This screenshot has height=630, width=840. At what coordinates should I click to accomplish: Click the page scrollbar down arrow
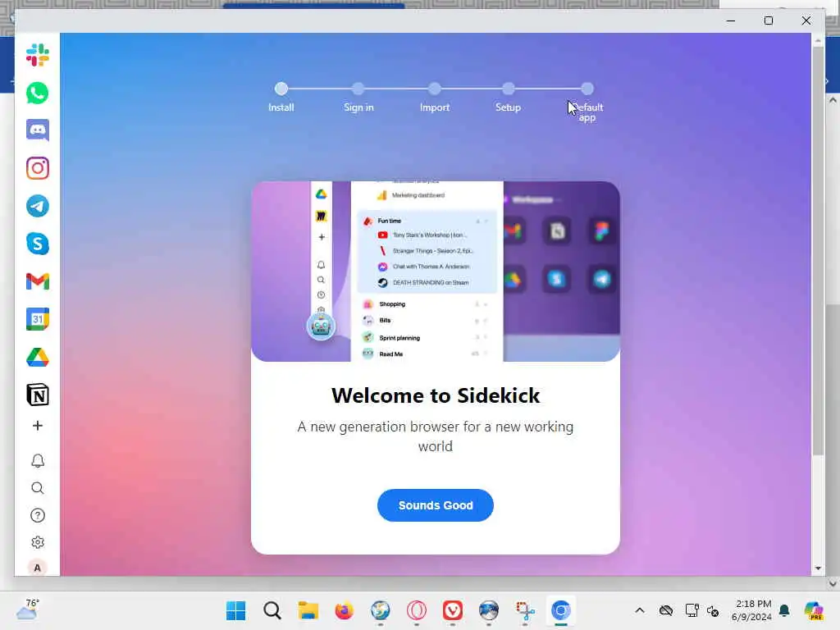818,568
